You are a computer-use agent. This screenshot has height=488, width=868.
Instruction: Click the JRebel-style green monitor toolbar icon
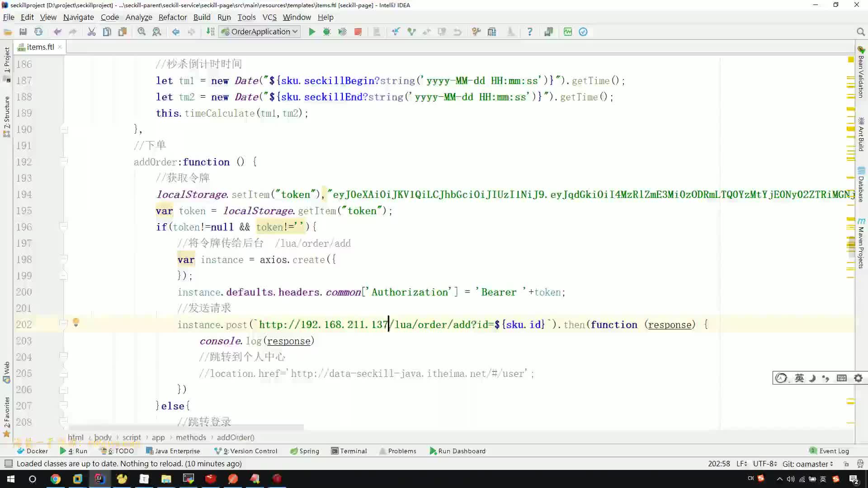click(x=568, y=32)
